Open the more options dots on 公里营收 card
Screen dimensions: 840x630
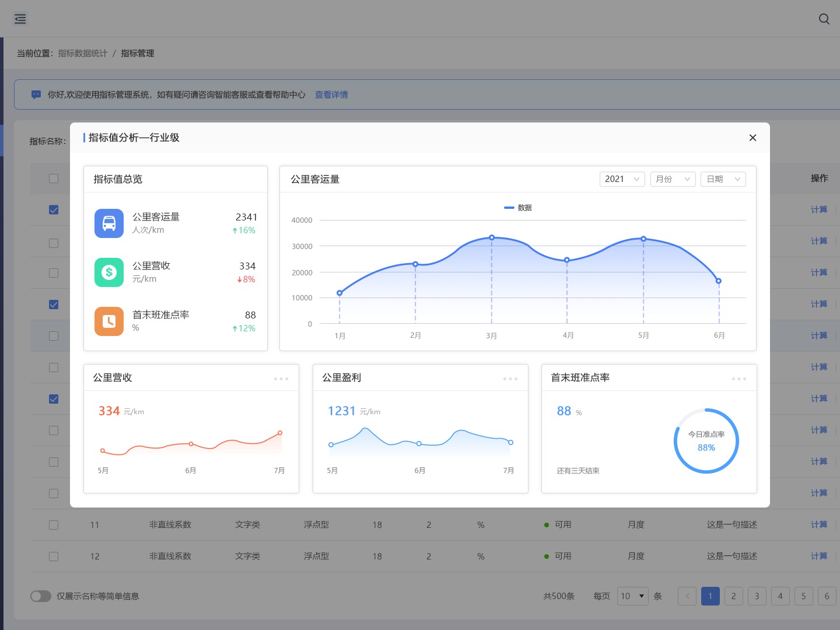point(281,379)
